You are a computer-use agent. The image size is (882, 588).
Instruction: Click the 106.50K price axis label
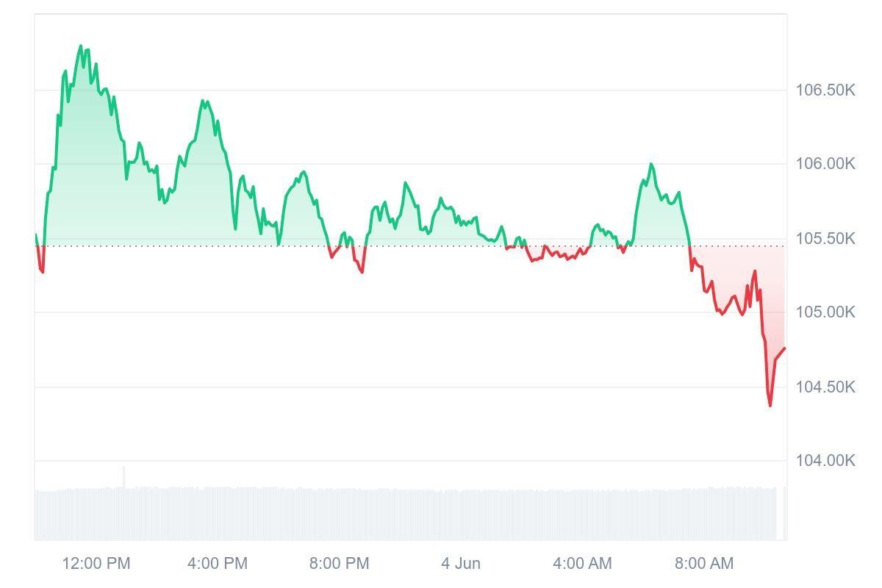[x=825, y=90]
